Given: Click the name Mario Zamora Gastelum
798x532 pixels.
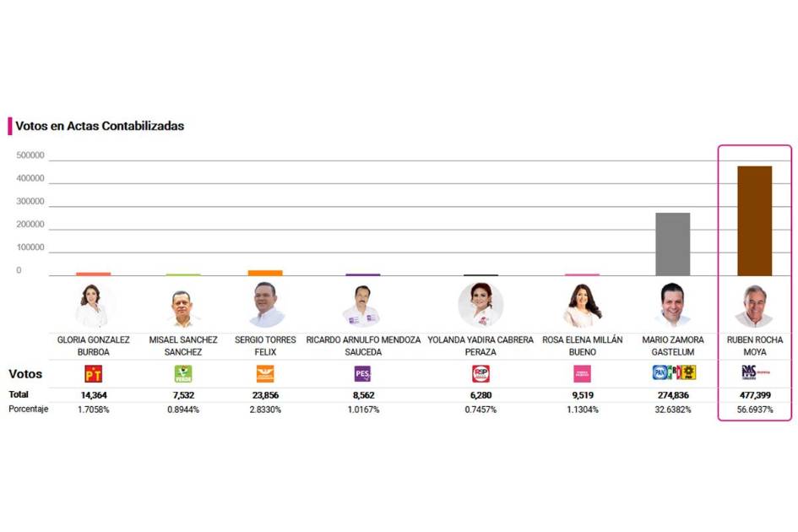Looking at the screenshot, I should 671,345.
